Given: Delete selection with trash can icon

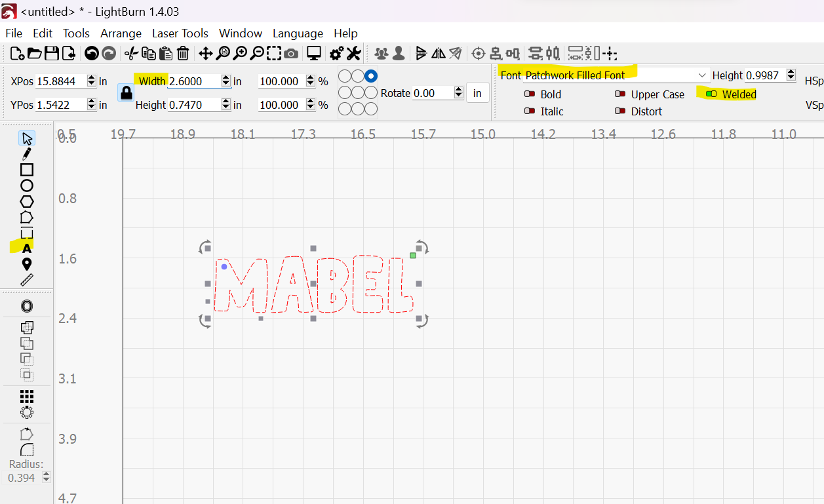Looking at the screenshot, I should [184, 53].
